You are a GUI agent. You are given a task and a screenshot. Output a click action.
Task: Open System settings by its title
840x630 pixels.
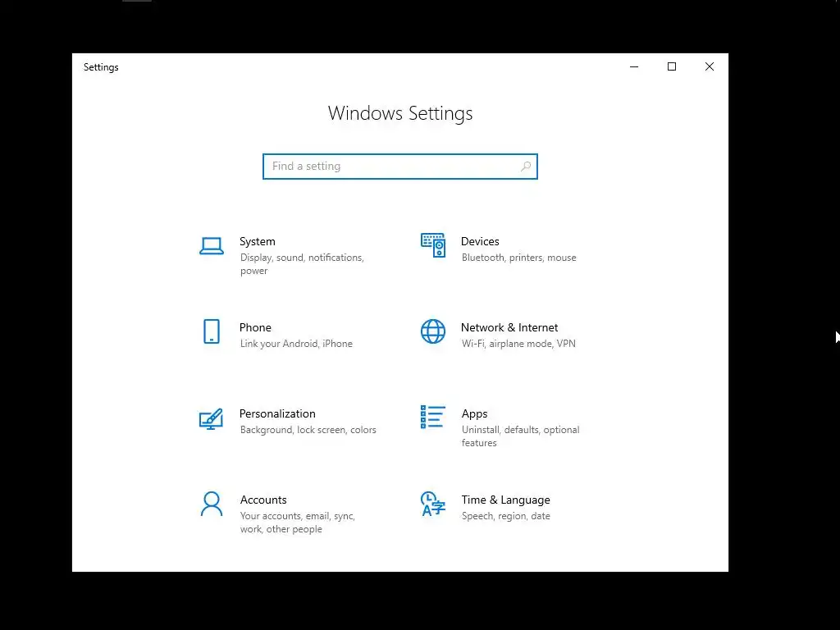(x=257, y=242)
